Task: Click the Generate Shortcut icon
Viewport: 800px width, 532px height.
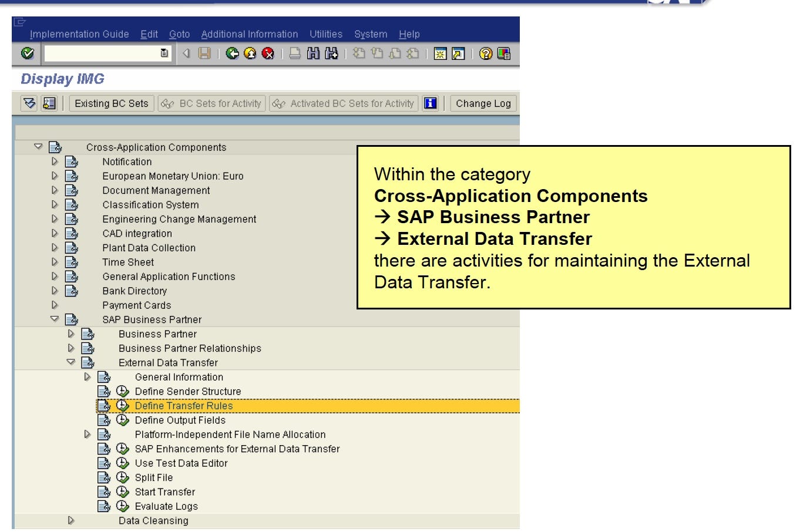Action: click(x=458, y=53)
